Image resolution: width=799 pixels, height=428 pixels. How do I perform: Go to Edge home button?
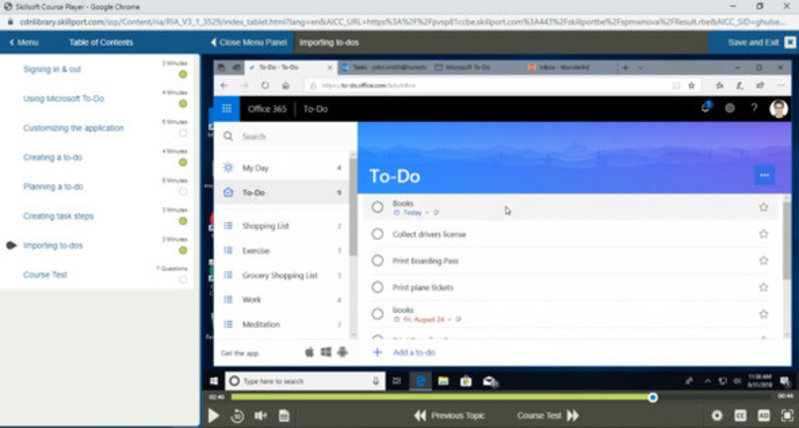[x=286, y=86]
